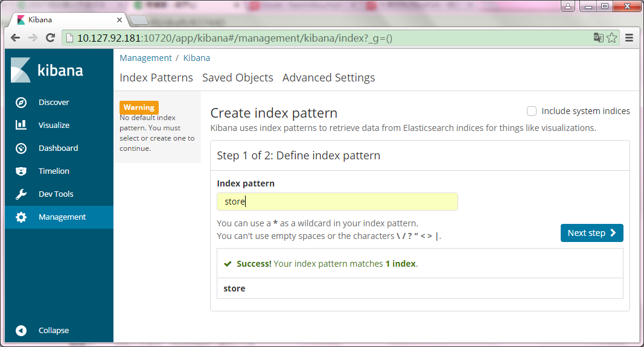Select the Kibana browser tab
Image resolution: width=644 pixels, height=347 pixels.
pos(68,20)
